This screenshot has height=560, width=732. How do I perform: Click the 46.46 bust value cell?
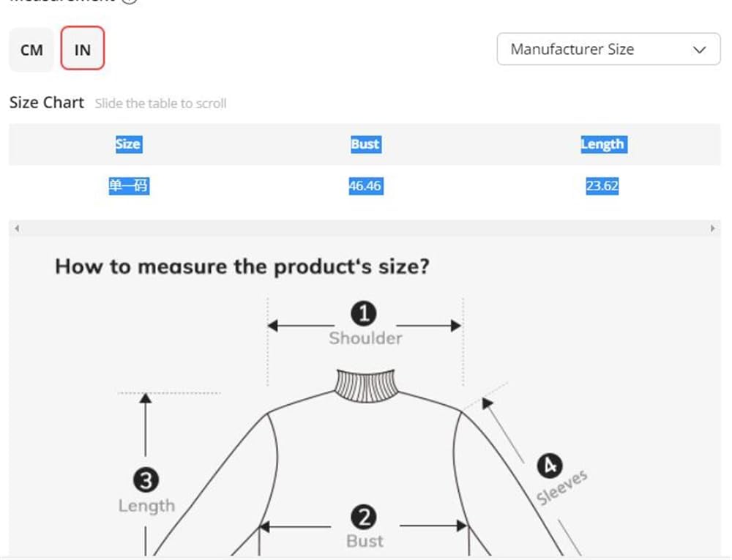click(365, 186)
